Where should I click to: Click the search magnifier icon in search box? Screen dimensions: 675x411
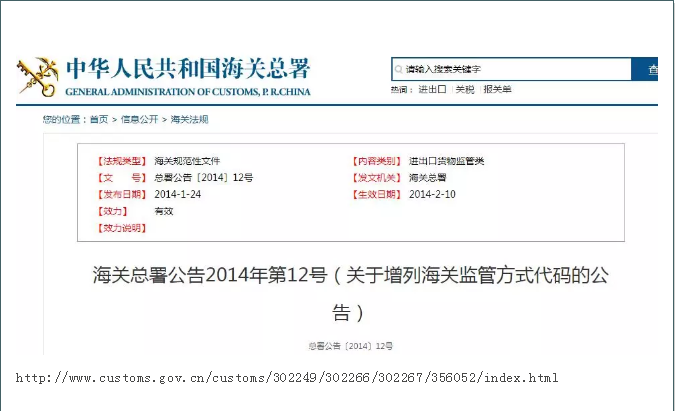pos(399,69)
